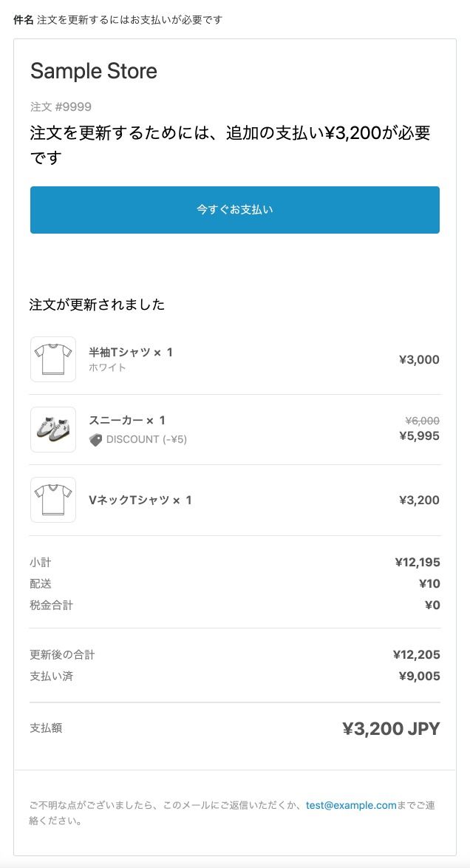Click the ¥12,205 updated total
The height and width of the screenshot is (868, 470).
417,654
